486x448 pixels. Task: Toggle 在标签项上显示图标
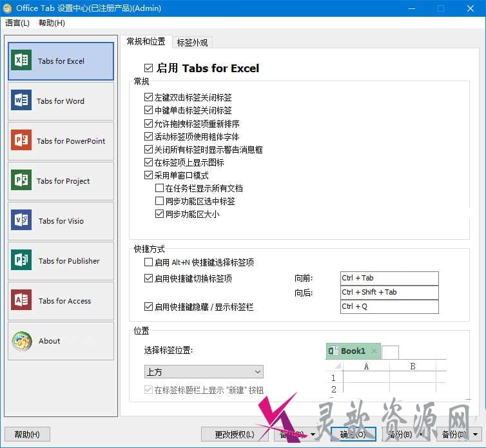(x=148, y=162)
